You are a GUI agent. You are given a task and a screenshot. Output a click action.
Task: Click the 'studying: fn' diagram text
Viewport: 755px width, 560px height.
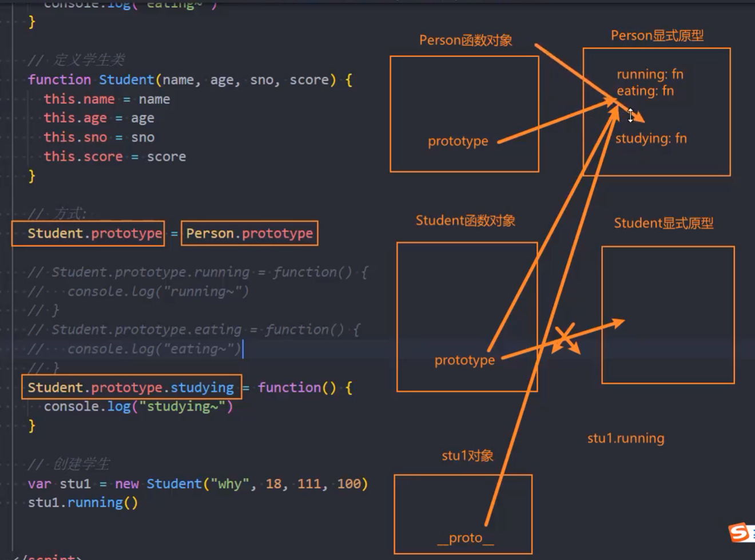651,138
